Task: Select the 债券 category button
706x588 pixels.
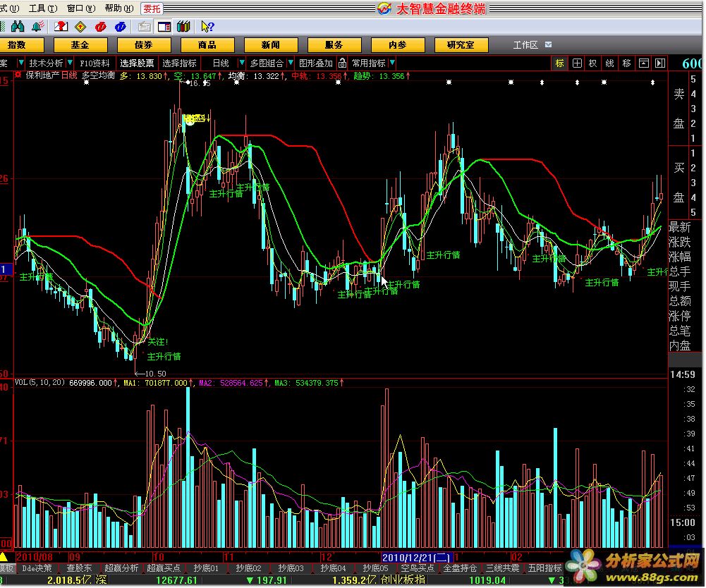Action: click(144, 45)
